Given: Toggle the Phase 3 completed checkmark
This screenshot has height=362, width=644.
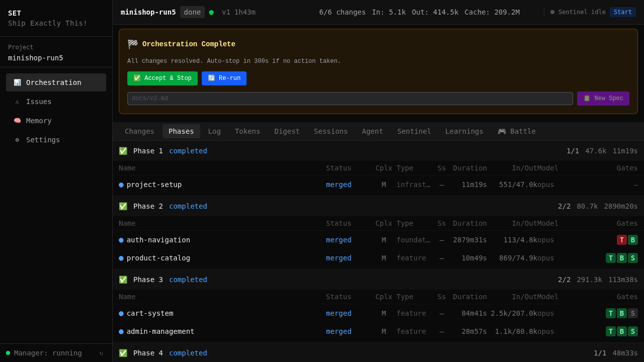Looking at the screenshot, I should click(123, 280).
